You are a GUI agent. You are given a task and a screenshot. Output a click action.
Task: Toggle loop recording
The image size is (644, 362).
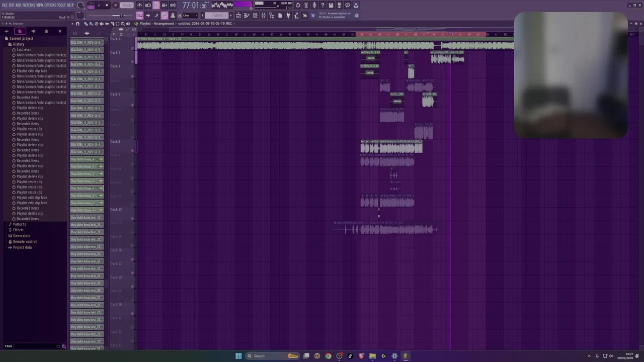[173, 5]
